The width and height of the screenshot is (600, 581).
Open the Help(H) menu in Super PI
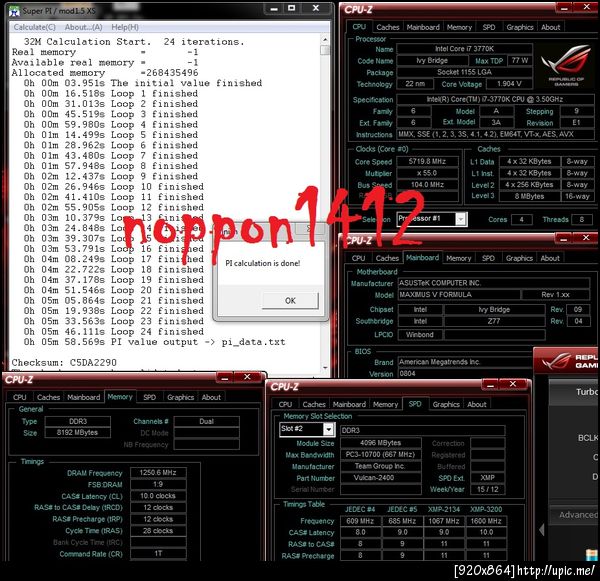click(125, 27)
